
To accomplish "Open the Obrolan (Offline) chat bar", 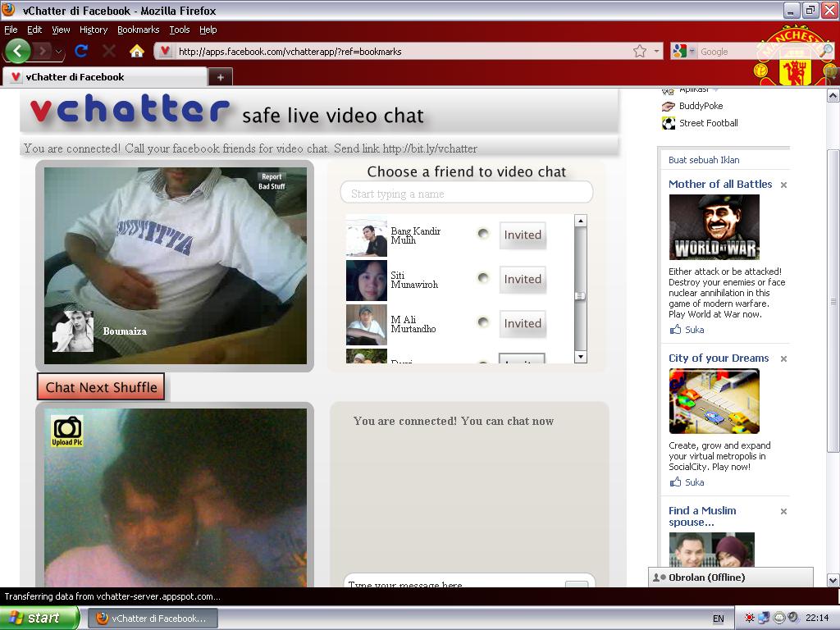I will tap(731, 577).
